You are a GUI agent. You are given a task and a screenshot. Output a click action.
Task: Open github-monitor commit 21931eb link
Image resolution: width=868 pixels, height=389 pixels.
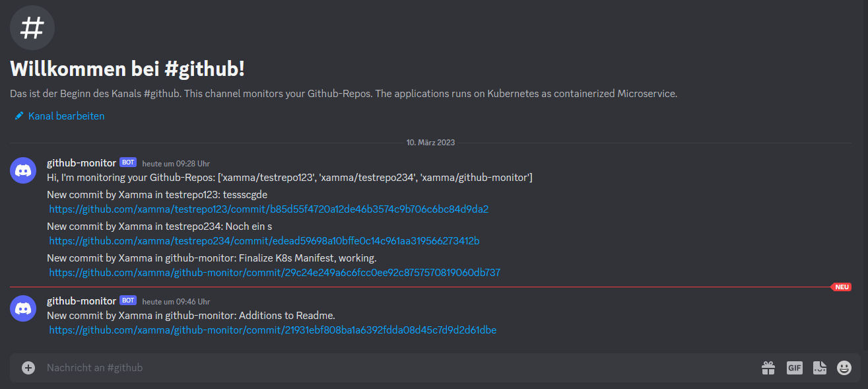point(273,330)
